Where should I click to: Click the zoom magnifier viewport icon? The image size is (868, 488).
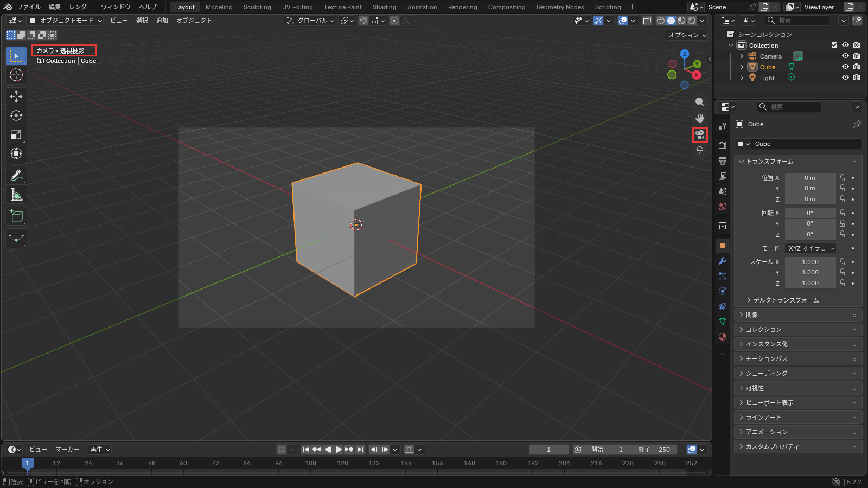[700, 102]
